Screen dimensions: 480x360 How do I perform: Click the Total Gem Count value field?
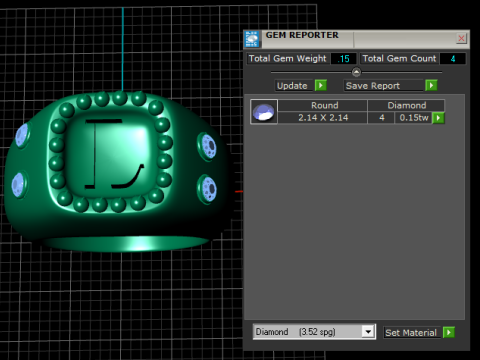(x=453, y=59)
